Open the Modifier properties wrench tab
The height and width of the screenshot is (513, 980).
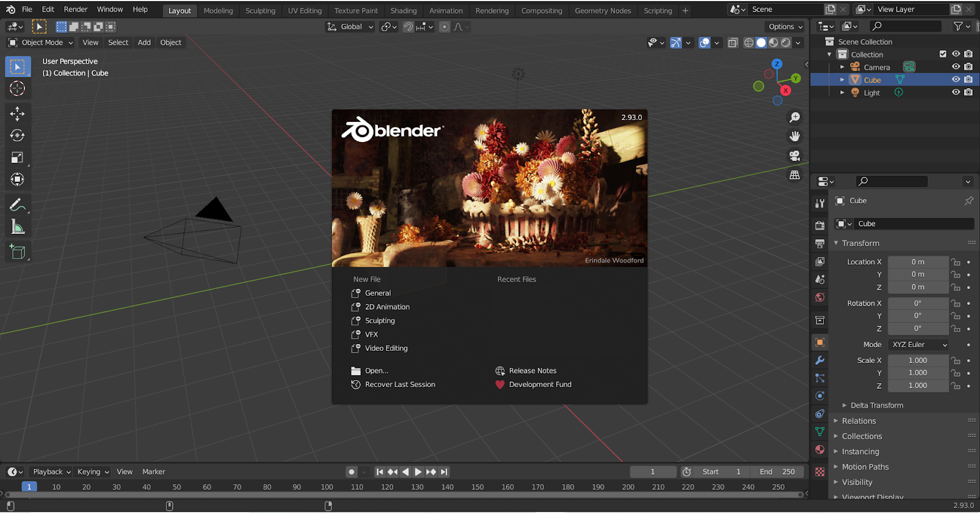click(820, 361)
